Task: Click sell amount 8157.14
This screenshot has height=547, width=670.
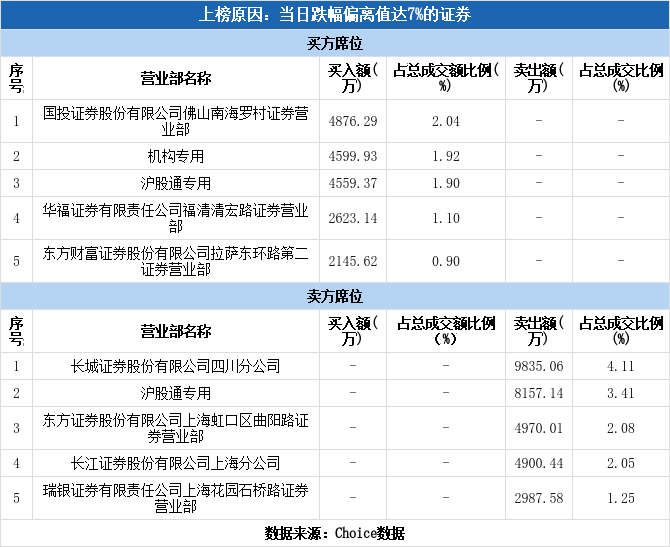Action: [539, 393]
